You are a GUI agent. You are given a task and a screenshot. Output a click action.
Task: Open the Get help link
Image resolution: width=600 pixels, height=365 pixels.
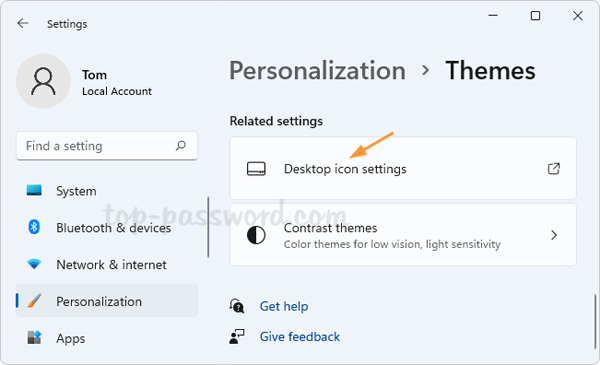284,306
